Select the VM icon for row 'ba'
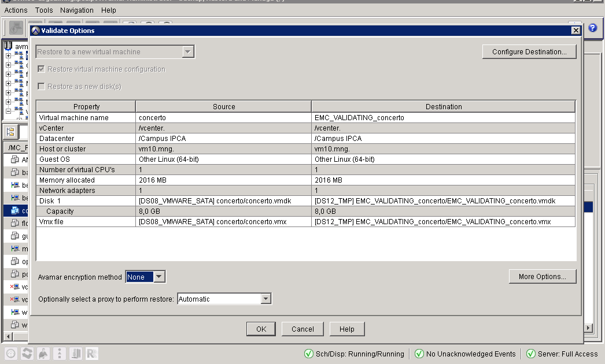The height and width of the screenshot is (364, 605). pyautogui.click(x=15, y=172)
